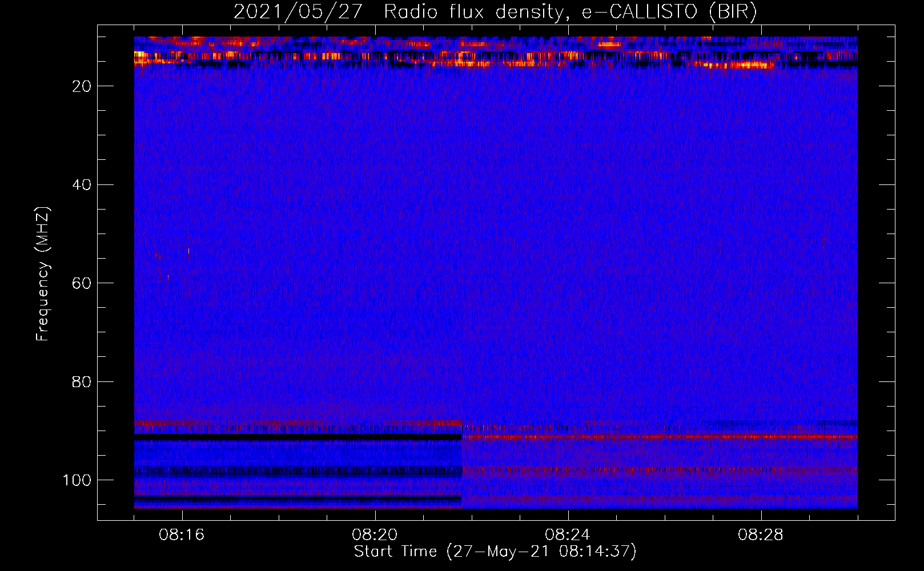The width and height of the screenshot is (924, 571).
Task: Click the 40 frequency tick label
Action: (82, 185)
